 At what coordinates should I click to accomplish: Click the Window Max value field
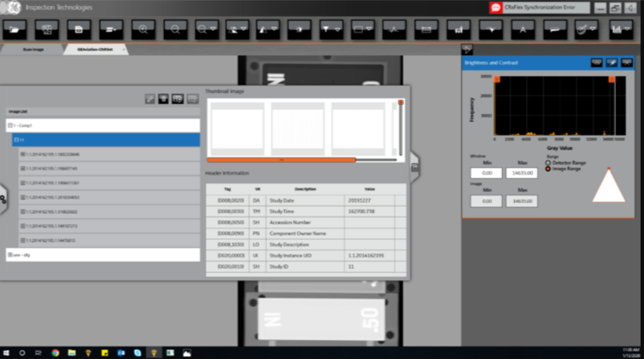click(522, 173)
